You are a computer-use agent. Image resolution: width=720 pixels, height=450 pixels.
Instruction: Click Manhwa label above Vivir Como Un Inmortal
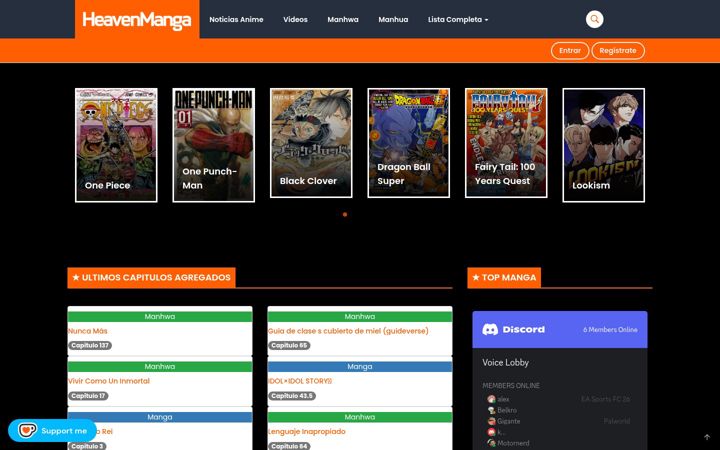pos(160,366)
